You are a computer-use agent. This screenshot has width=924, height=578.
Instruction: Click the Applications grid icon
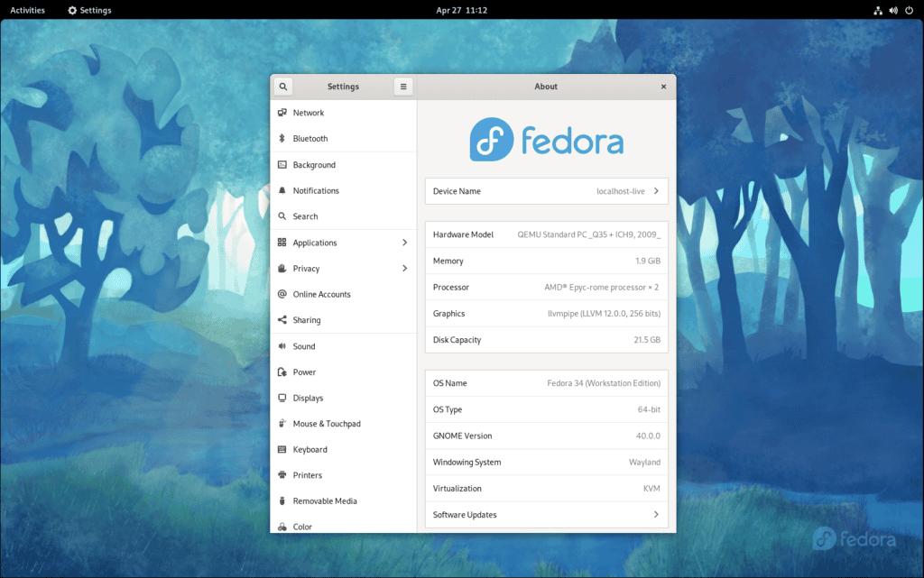pyautogui.click(x=282, y=243)
